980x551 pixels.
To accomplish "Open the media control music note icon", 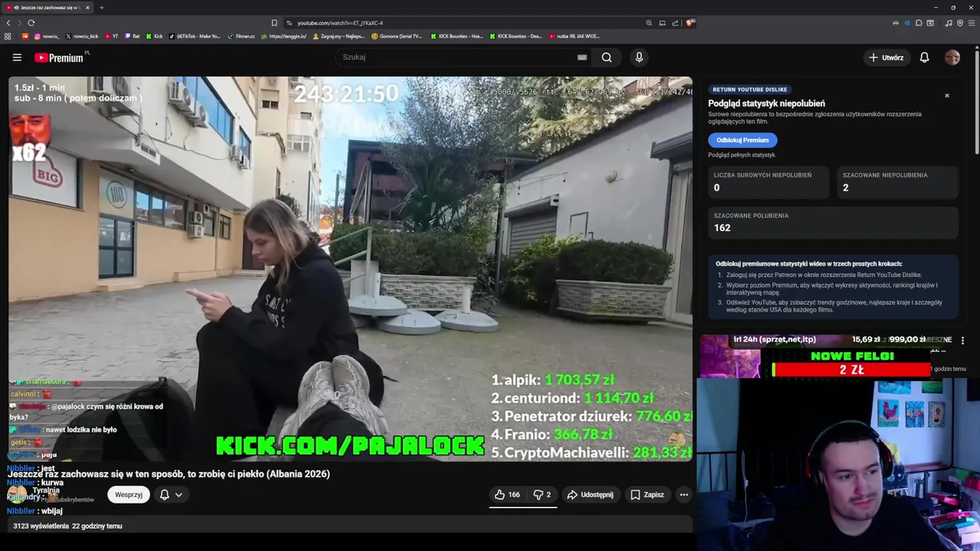I will (949, 23).
